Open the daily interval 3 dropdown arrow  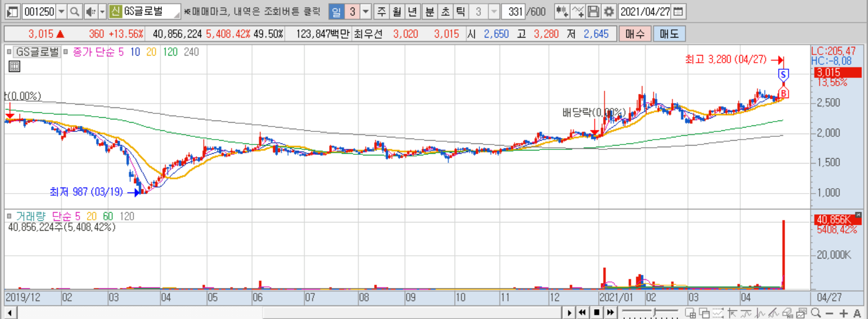(366, 11)
